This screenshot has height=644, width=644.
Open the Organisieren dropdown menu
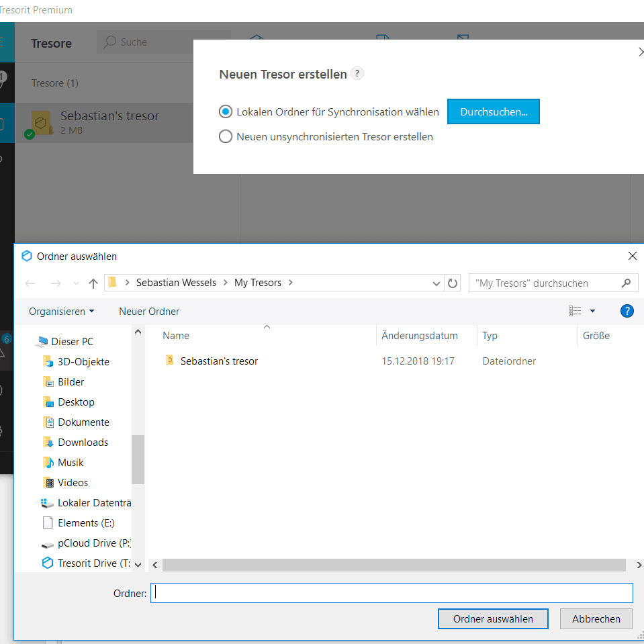[62, 312]
